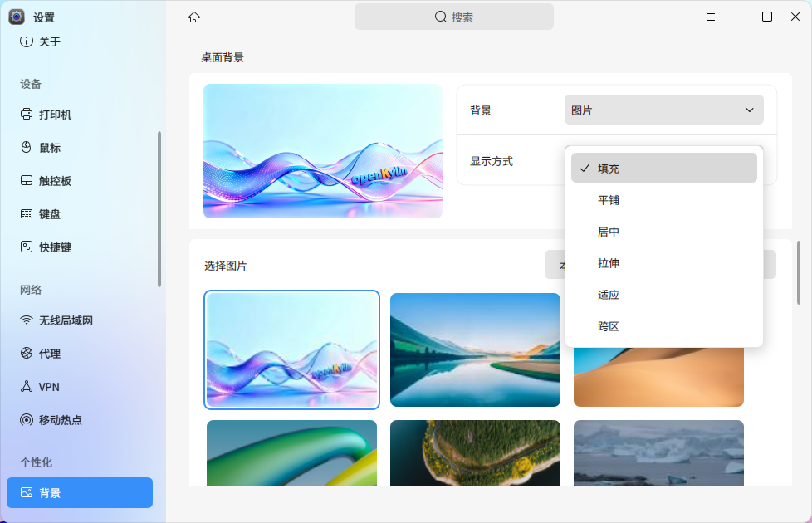
Task: Open the Printer settings icon in sidebar
Action: click(x=27, y=114)
